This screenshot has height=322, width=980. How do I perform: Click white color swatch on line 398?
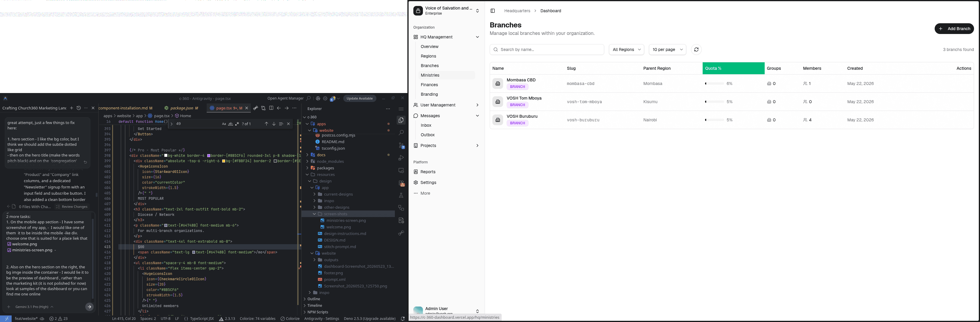166,156
